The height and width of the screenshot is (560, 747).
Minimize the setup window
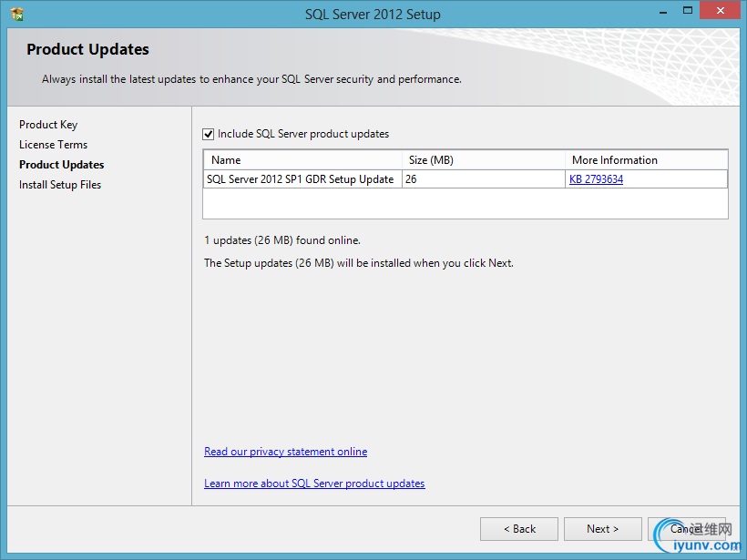[662, 12]
